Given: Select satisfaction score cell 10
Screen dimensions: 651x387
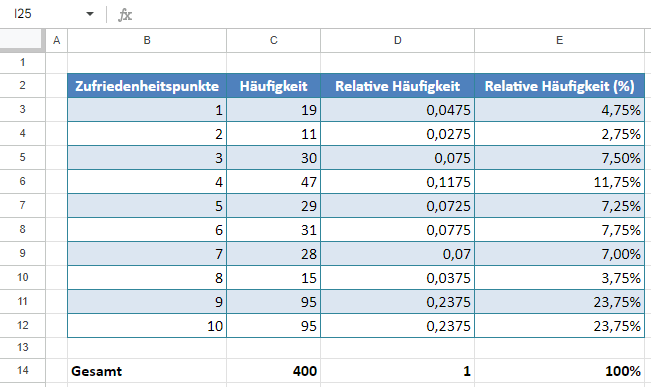Looking at the screenshot, I should pyautogui.click(x=147, y=326).
